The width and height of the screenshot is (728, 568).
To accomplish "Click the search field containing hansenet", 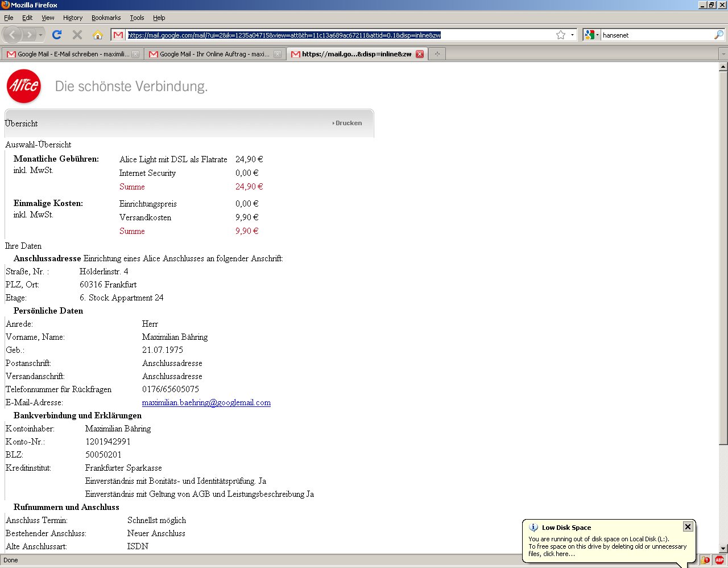I will point(657,35).
